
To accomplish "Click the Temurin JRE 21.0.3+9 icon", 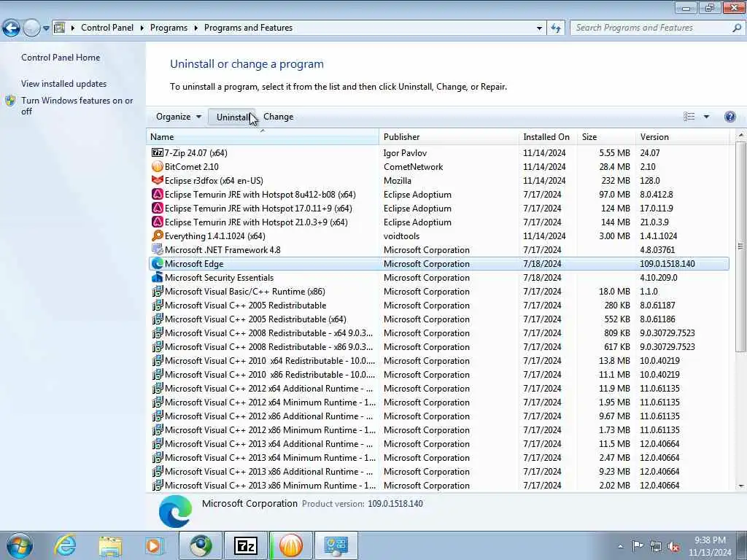I will tap(158, 222).
